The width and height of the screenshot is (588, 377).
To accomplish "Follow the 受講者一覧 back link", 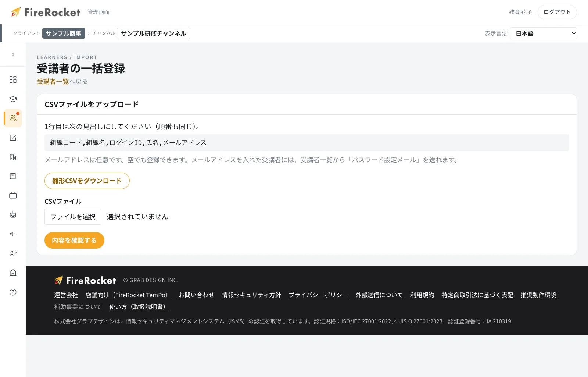I will (53, 82).
